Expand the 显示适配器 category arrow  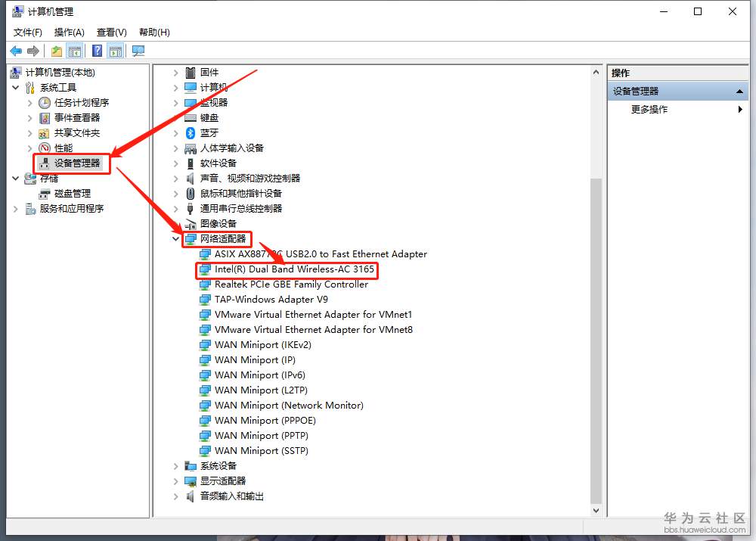pos(175,481)
